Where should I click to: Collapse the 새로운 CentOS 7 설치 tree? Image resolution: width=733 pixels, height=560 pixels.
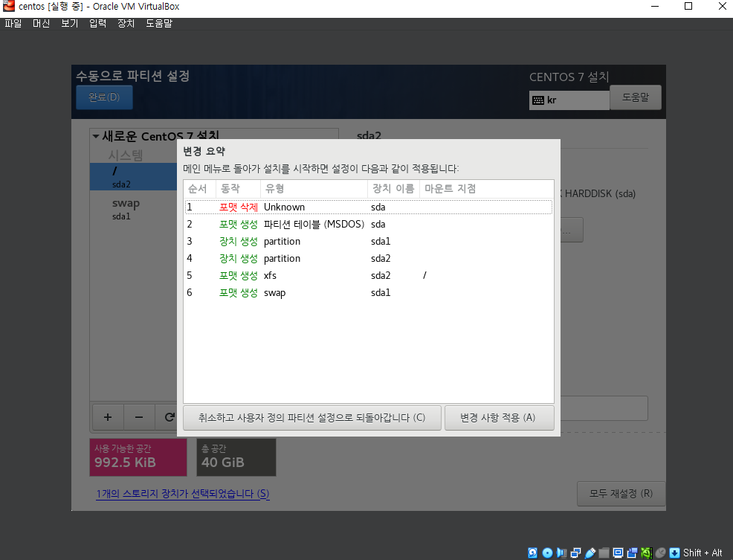pyautogui.click(x=96, y=136)
